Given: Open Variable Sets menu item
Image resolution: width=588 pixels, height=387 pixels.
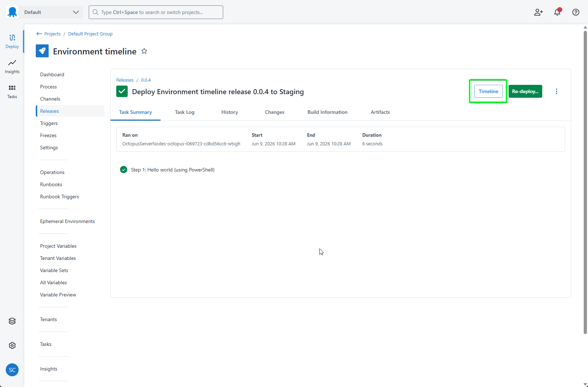Looking at the screenshot, I should click(54, 270).
